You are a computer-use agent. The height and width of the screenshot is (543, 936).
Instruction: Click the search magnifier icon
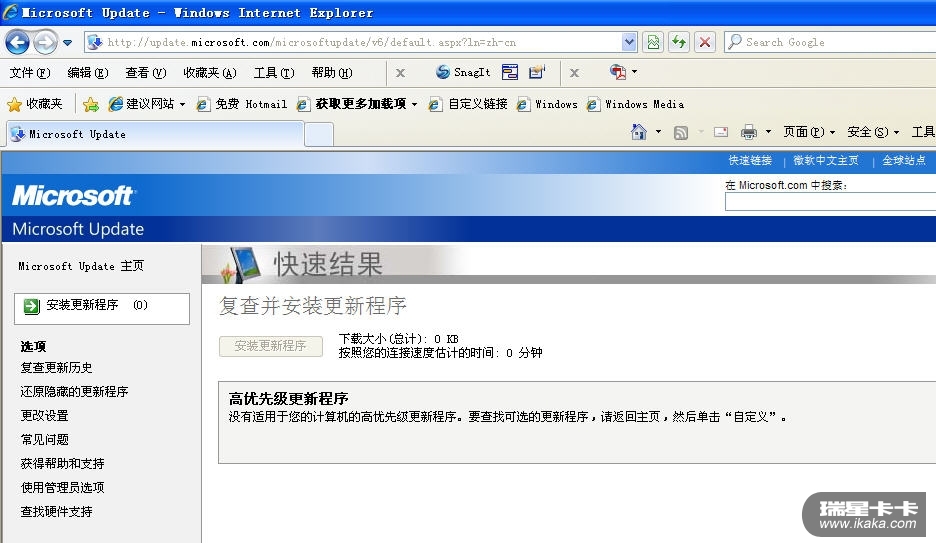coord(735,42)
